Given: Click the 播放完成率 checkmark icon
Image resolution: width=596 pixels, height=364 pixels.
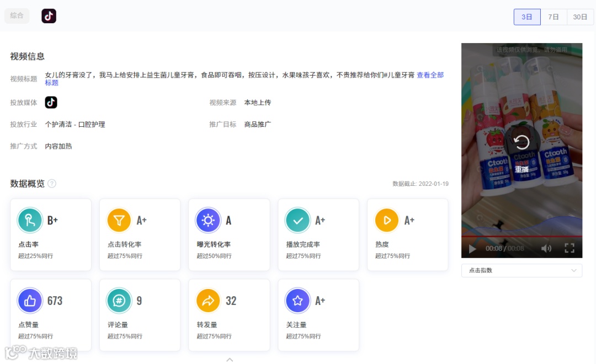Looking at the screenshot, I should (x=297, y=220).
